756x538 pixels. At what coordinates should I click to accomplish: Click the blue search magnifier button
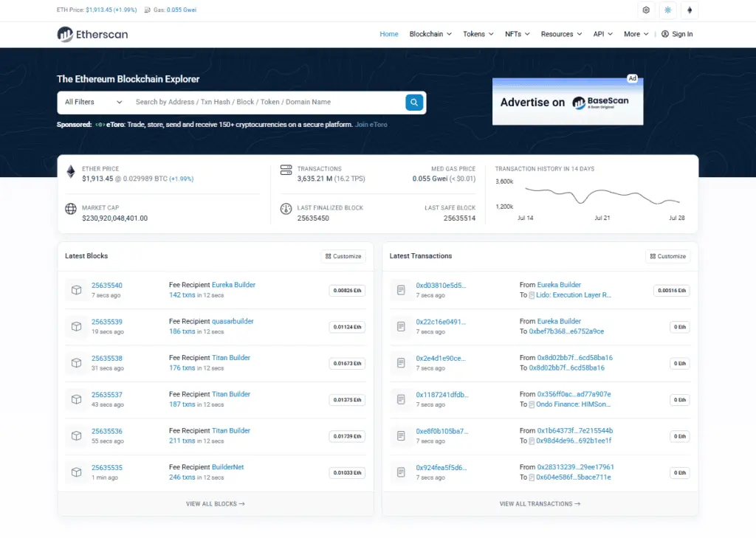pos(414,102)
